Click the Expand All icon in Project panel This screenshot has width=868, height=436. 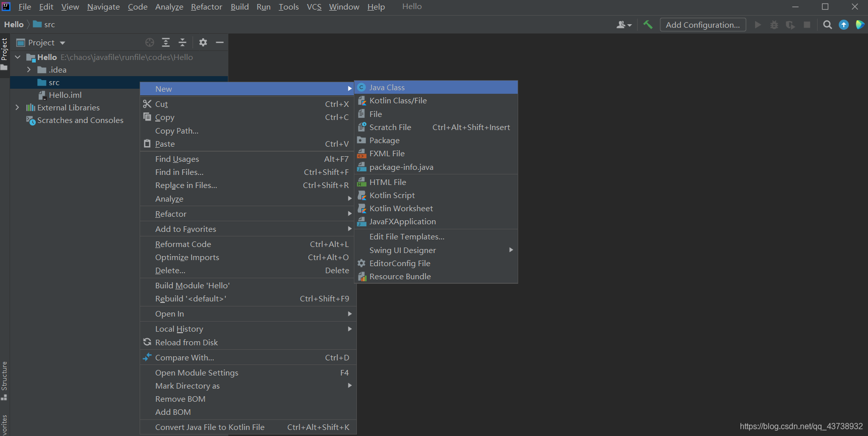pos(166,42)
